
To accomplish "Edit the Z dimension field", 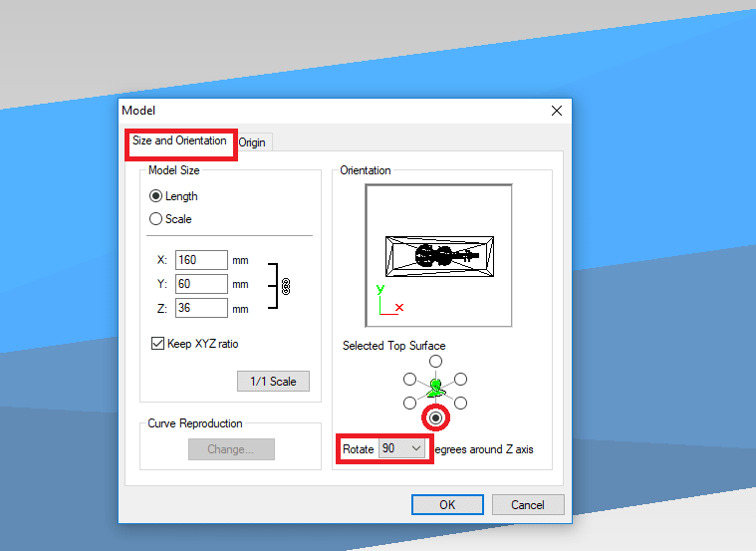I will [x=201, y=308].
